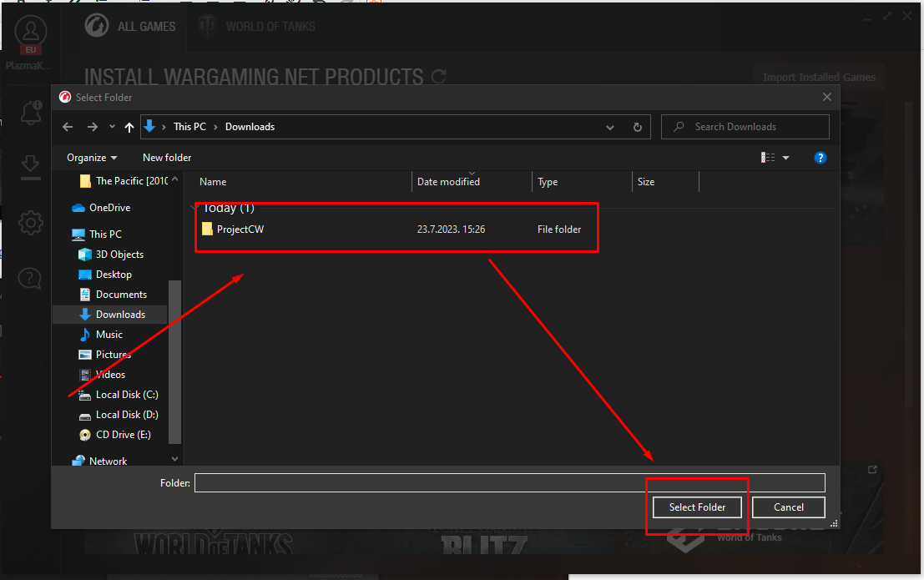Cancel the Select Folder dialog

789,507
